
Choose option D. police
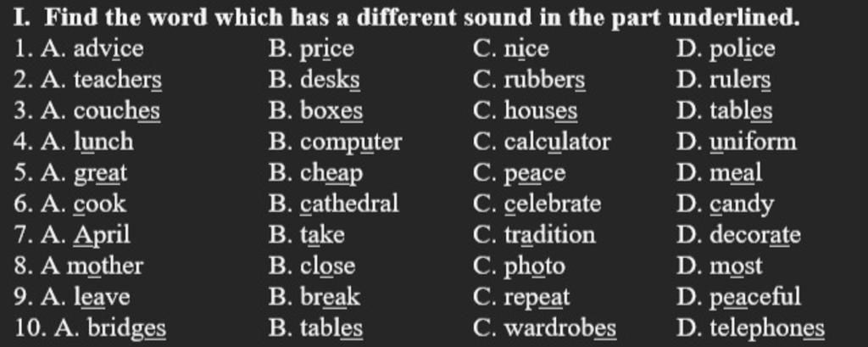coord(726,49)
